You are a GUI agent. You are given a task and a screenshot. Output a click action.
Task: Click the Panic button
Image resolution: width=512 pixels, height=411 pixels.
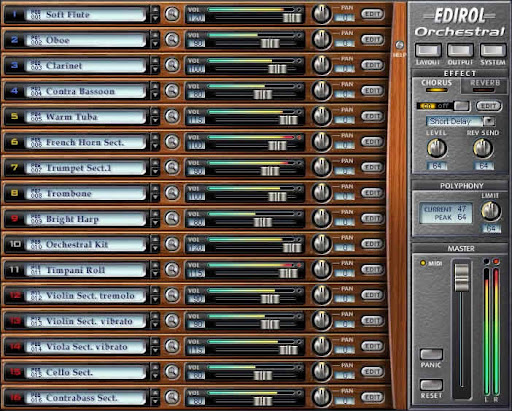tap(431, 354)
